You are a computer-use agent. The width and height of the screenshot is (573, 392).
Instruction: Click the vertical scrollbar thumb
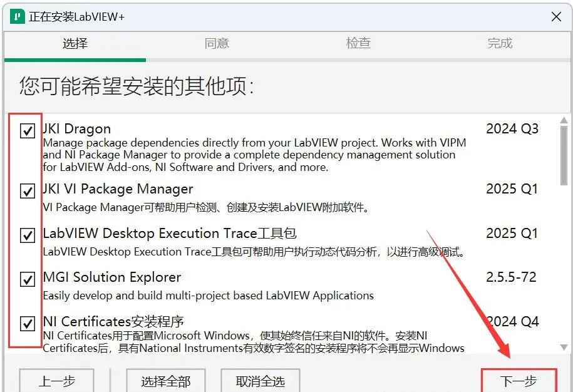click(564, 156)
